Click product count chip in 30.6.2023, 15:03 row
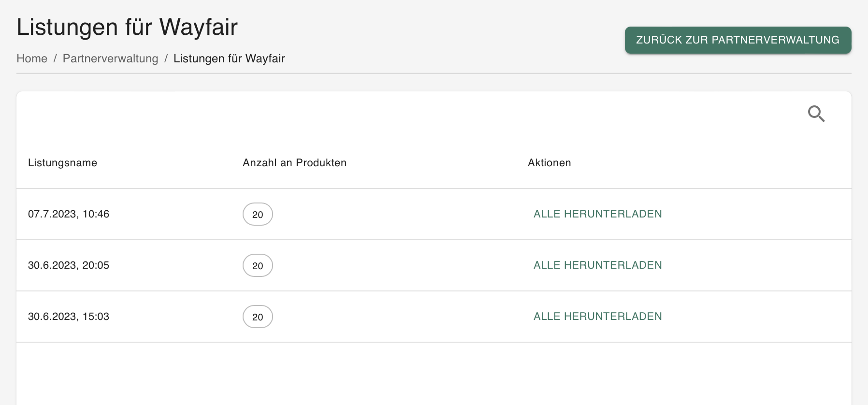 258,317
